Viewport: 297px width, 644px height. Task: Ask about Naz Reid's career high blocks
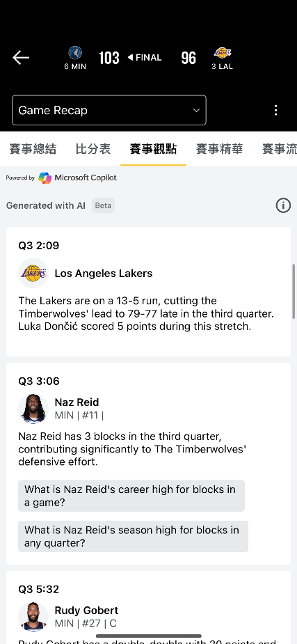131,496
